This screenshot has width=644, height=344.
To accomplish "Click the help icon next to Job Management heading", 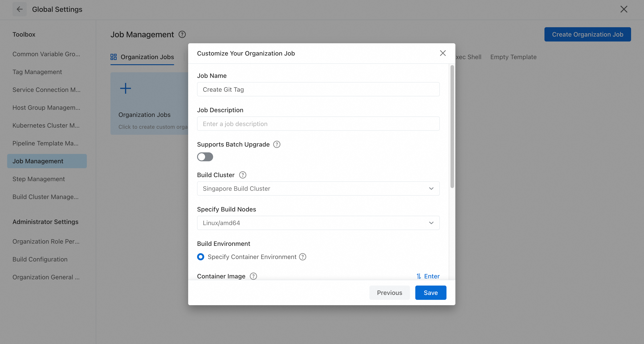I will point(182,34).
